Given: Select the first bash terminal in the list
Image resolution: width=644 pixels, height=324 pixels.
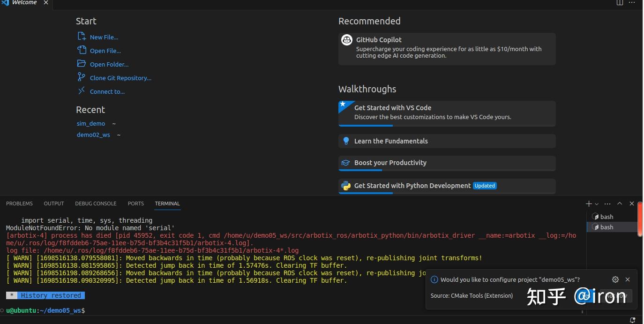Looking at the screenshot, I should pos(606,217).
